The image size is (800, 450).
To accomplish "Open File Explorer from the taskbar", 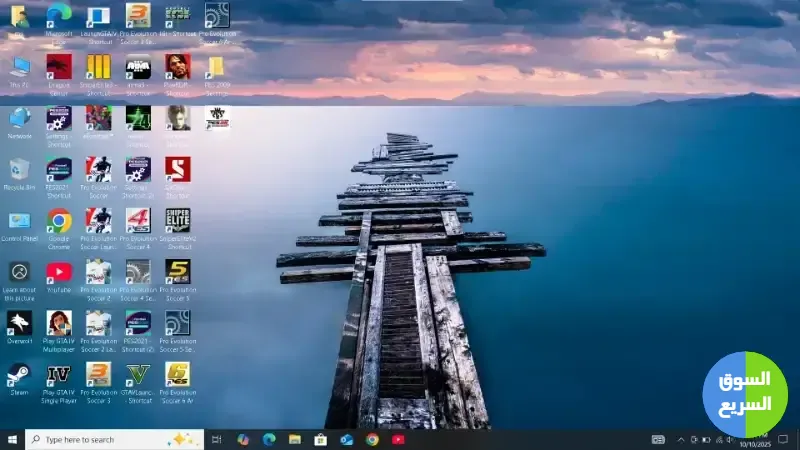I will pyautogui.click(x=295, y=439).
